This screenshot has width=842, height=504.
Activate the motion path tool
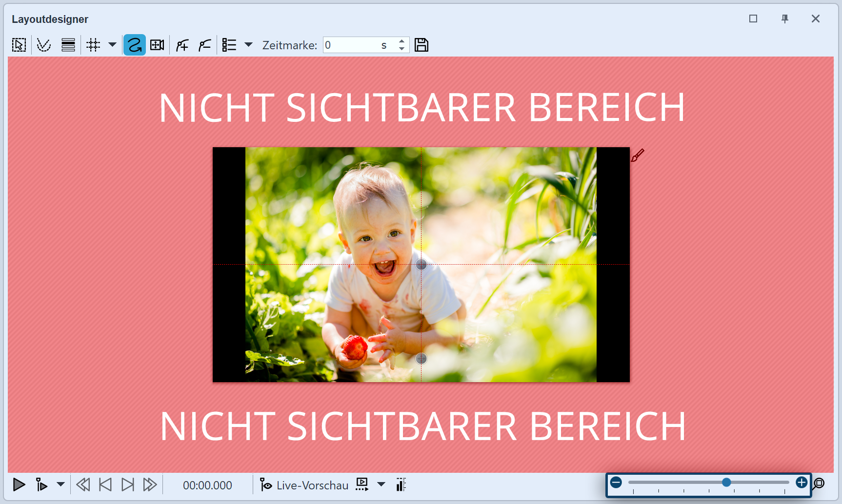coord(134,44)
